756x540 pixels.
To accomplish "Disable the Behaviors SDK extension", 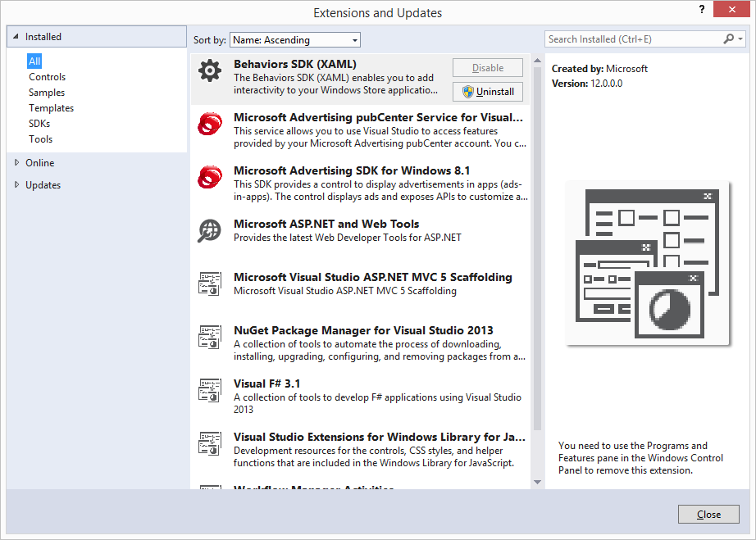I will [487, 67].
